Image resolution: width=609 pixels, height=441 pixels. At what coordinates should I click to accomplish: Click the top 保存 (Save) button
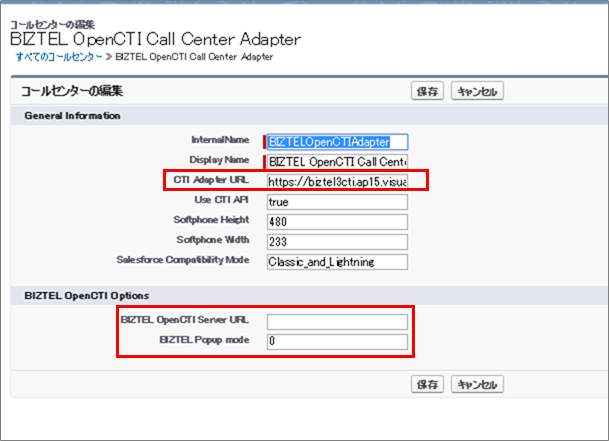pos(427,91)
